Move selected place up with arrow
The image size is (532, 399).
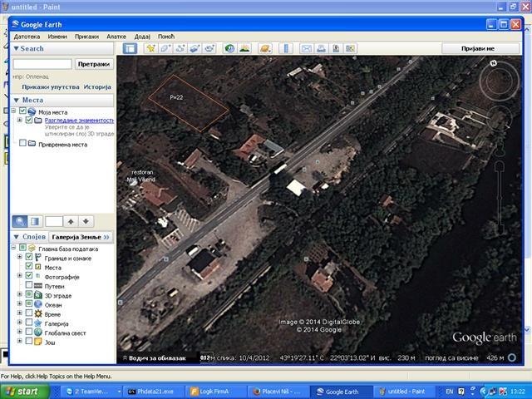(x=71, y=222)
